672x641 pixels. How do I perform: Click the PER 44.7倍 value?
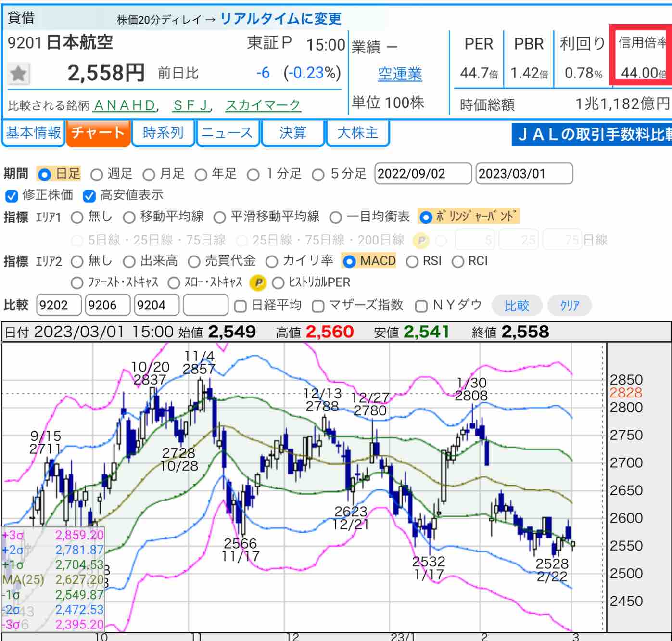(479, 73)
